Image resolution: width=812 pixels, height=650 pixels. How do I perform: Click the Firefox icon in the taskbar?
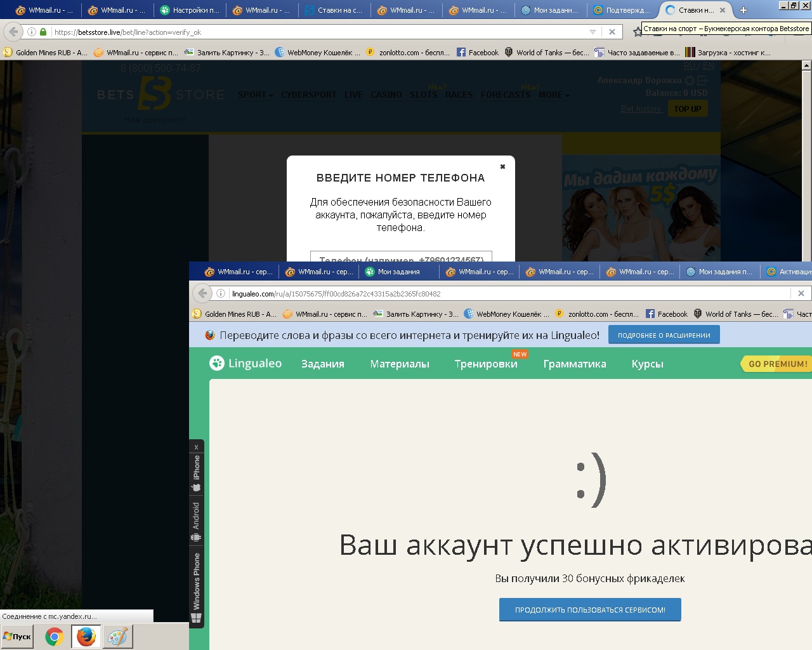pyautogui.click(x=86, y=636)
